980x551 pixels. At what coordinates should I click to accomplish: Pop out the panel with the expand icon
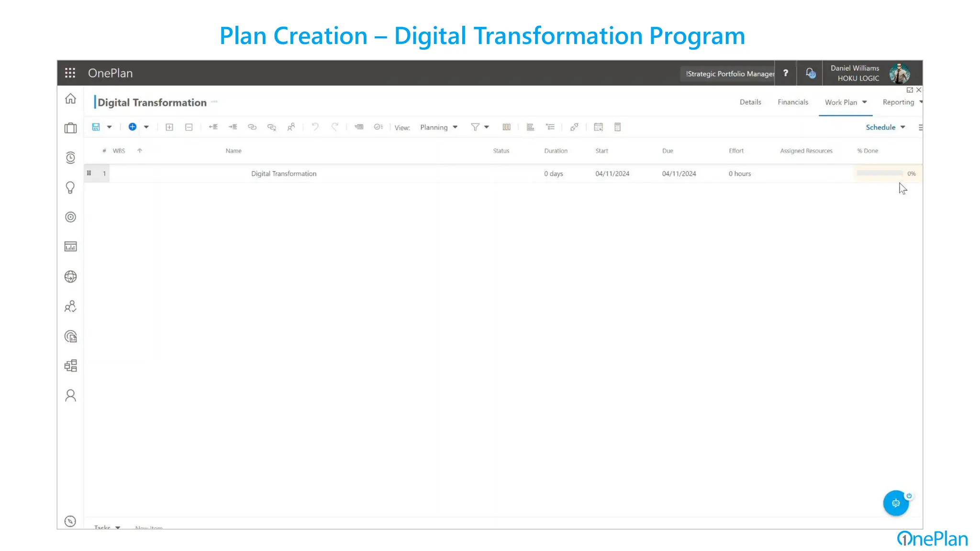pos(910,90)
